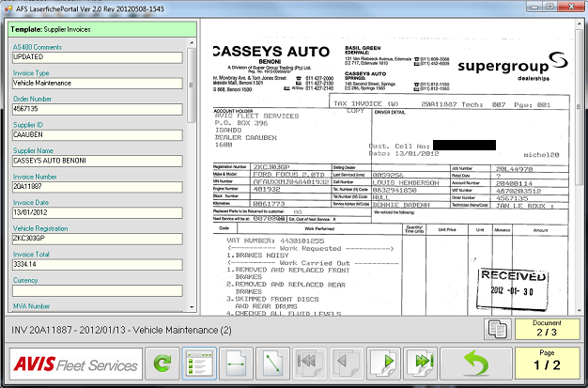Click the CASSEYS AUTO heading in invoice
Viewport: 588px width, 388px height.
click(x=271, y=52)
